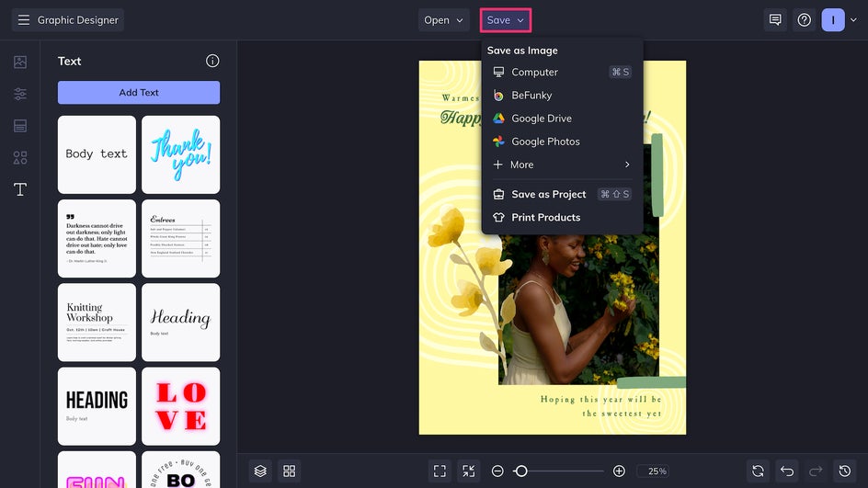Screen dimensions: 868x488
Task: Select the red LOVE text preset
Action: [180, 406]
